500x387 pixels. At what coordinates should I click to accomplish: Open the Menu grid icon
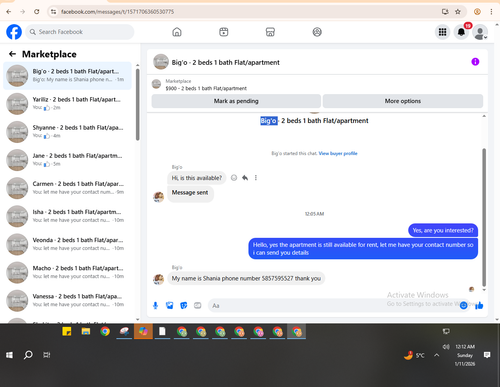click(x=442, y=32)
